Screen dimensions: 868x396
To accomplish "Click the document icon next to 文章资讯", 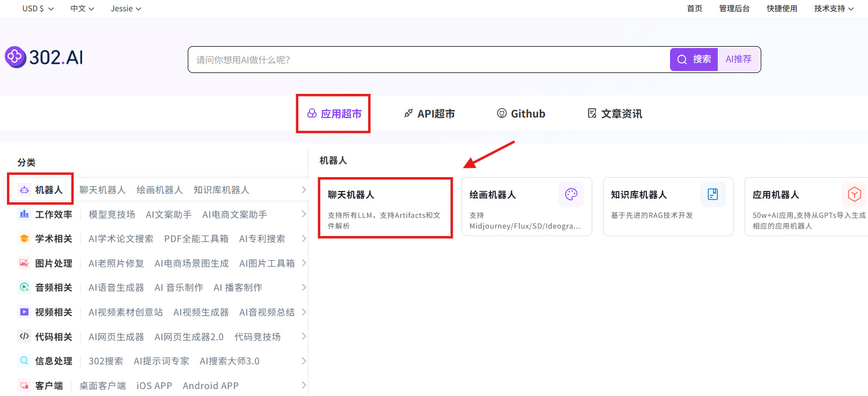I will click(592, 113).
